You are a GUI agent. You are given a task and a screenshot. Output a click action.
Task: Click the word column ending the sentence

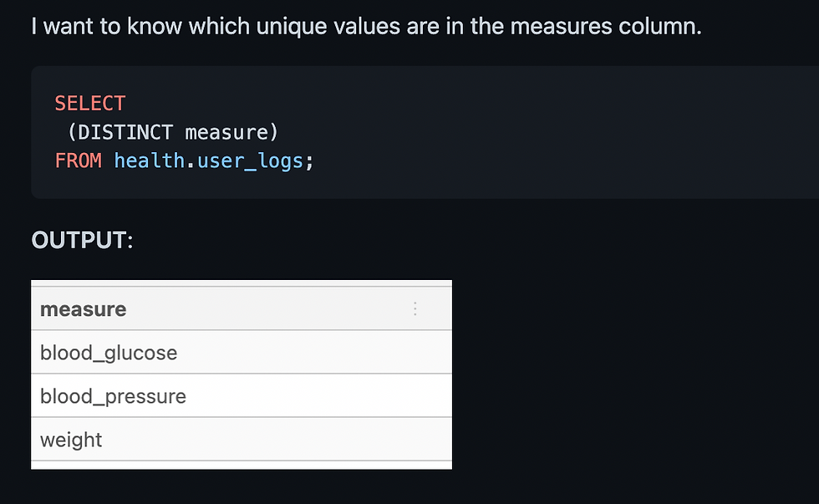(659, 26)
